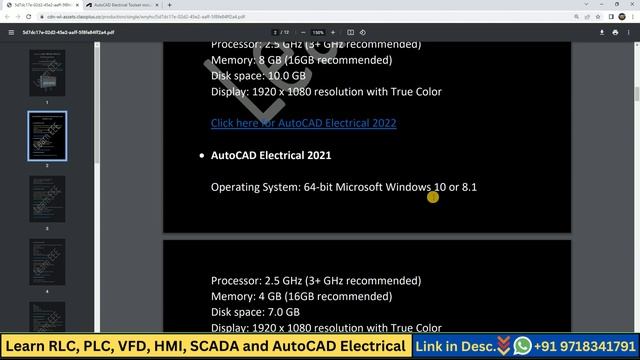The height and width of the screenshot is (360, 640).
Task: Open the Chrome three-dot menu
Action: [633, 17]
